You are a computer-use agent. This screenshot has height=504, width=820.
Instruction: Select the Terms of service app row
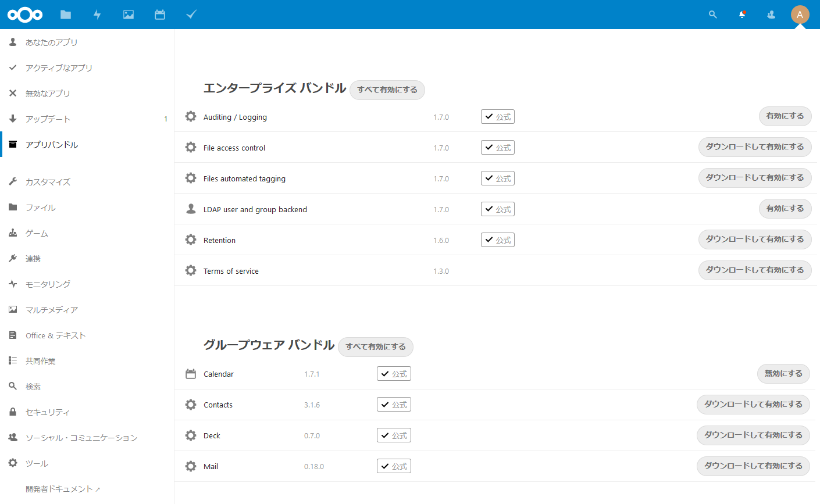231,271
